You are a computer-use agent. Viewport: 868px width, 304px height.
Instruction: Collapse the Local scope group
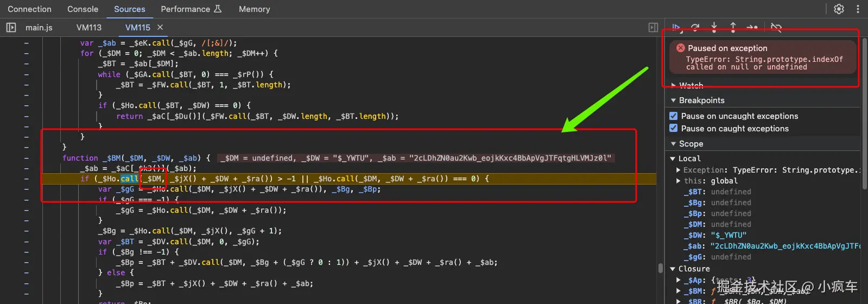click(673, 159)
